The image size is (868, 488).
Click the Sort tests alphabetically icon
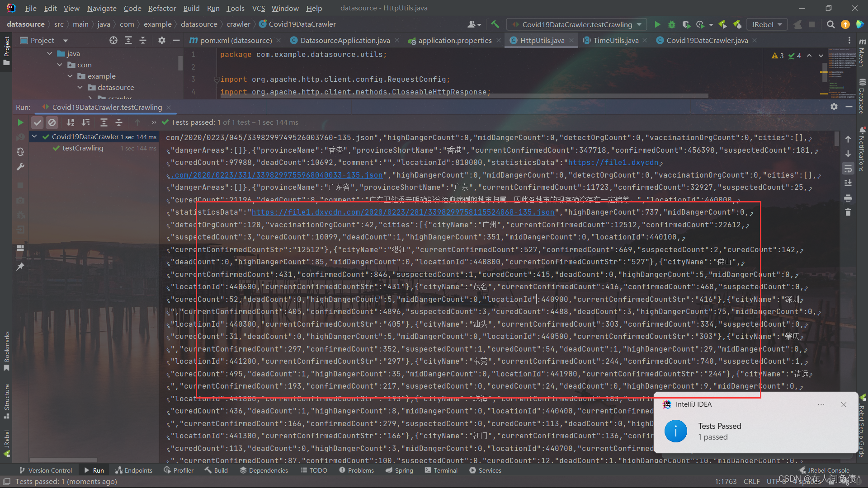pos(71,122)
